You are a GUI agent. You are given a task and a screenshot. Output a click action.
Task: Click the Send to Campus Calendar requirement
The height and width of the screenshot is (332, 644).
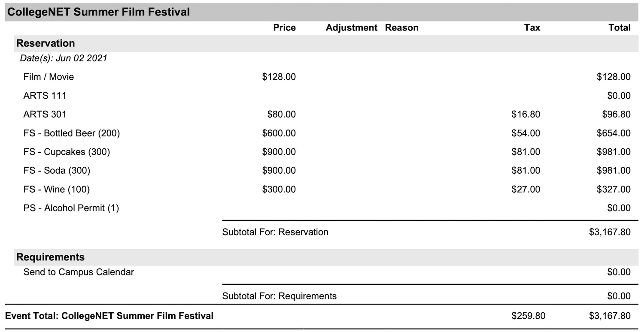79,272
